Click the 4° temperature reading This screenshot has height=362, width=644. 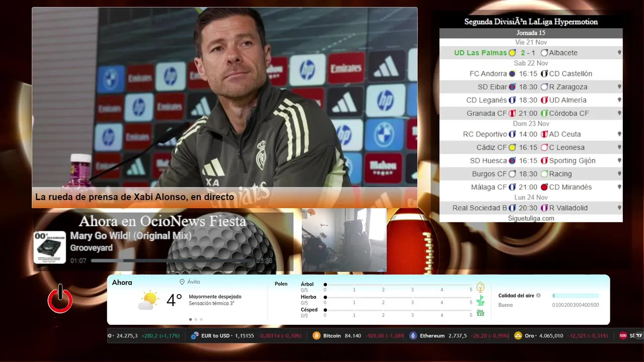point(174,300)
